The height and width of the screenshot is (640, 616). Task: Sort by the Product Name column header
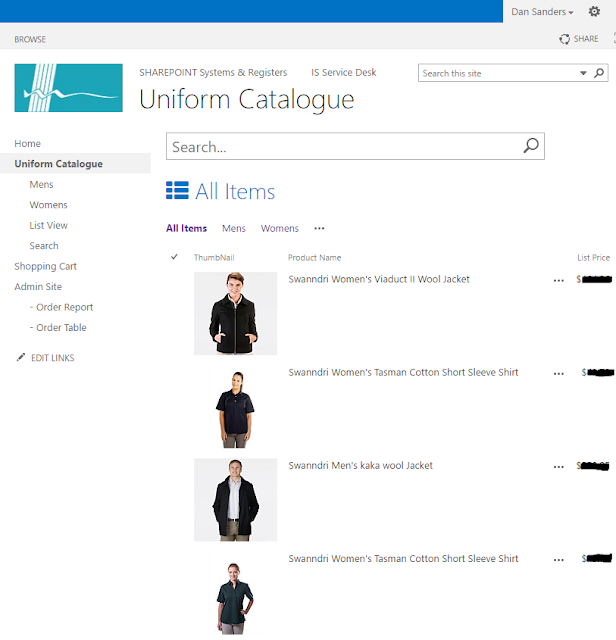pyautogui.click(x=314, y=258)
